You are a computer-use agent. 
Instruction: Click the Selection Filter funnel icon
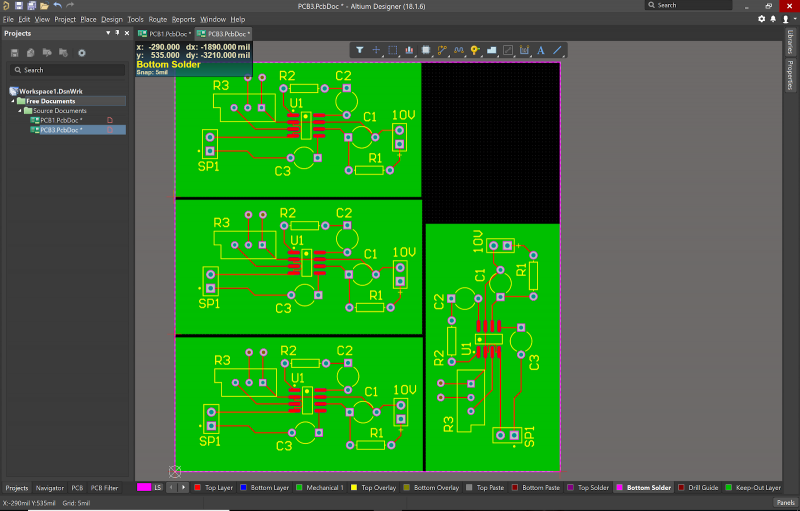point(360,50)
